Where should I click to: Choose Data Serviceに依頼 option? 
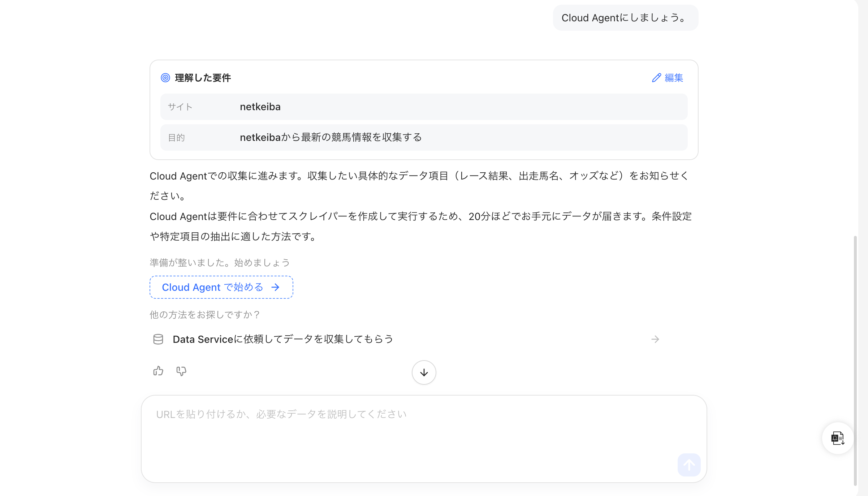tap(406, 339)
